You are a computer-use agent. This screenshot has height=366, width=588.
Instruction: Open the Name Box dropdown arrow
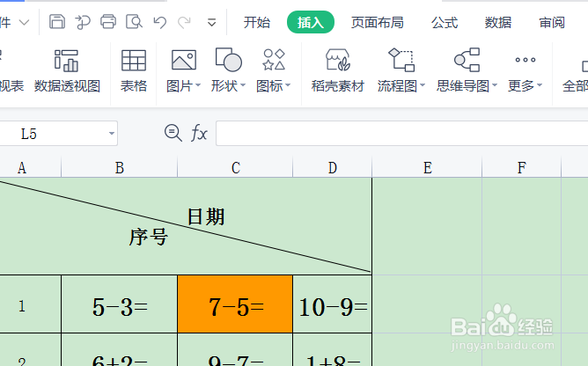click(x=112, y=134)
